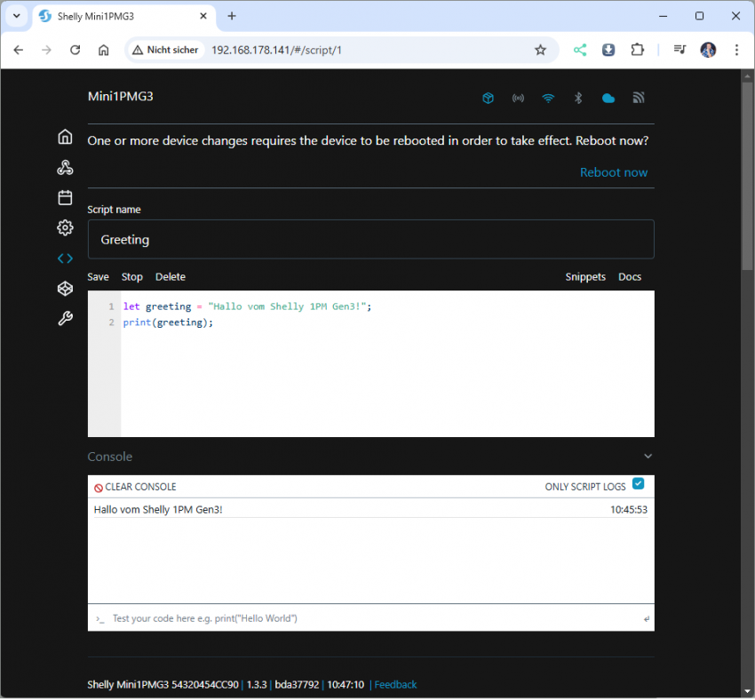Screen dimensions: 755x700
Task: Click the Reboot now link
Action: tap(614, 172)
